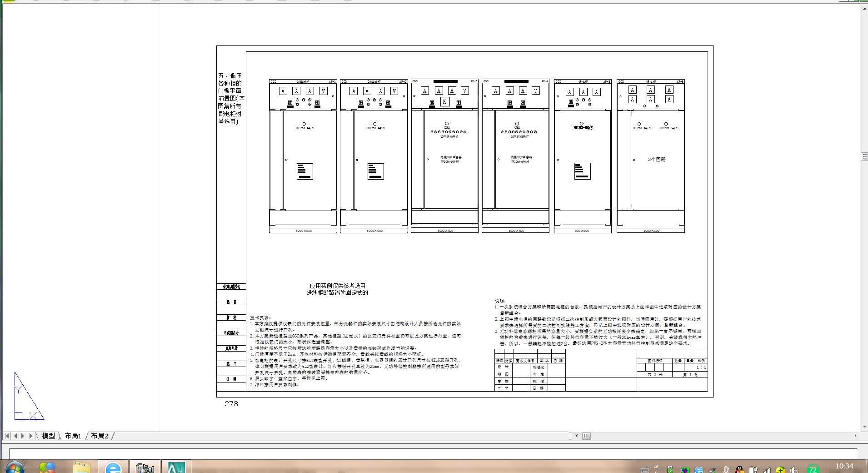Go to next layout tab arrow
Image resolution: width=868 pixels, height=473 pixels.
pyautogui.click(x=23, y=436)
